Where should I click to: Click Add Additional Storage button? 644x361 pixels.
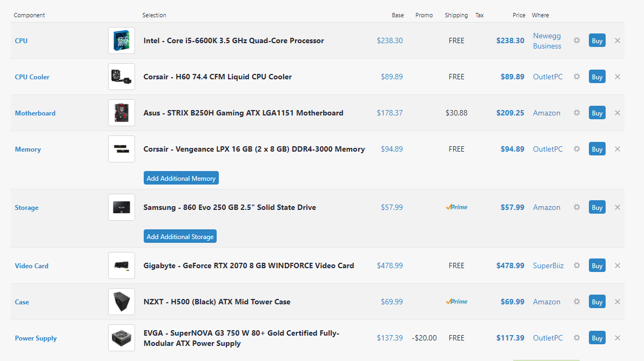[x=180, y=236]
